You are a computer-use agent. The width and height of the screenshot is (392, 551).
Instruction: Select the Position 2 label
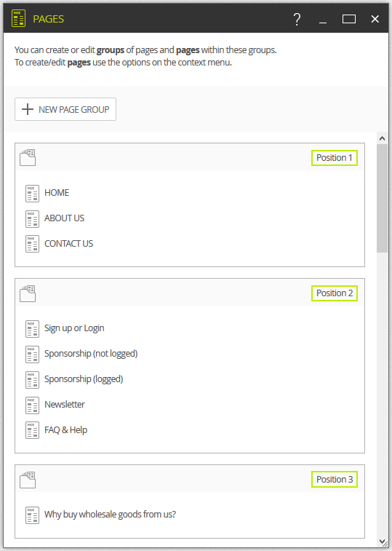[335, 293]
